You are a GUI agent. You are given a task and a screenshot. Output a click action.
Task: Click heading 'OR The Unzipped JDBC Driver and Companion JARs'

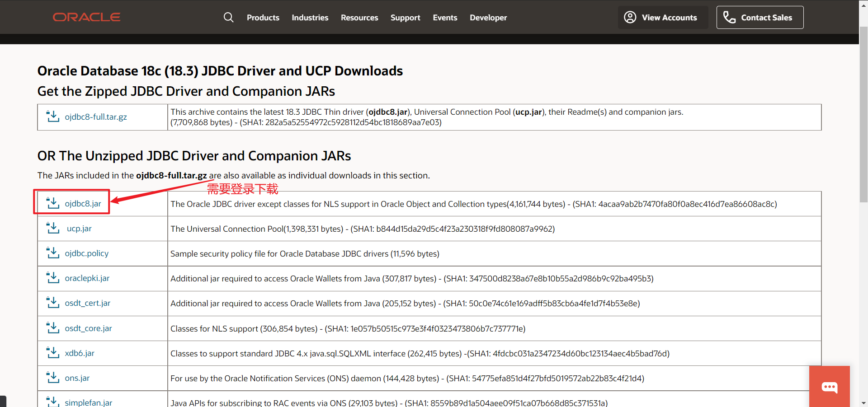tap(194, 156)
